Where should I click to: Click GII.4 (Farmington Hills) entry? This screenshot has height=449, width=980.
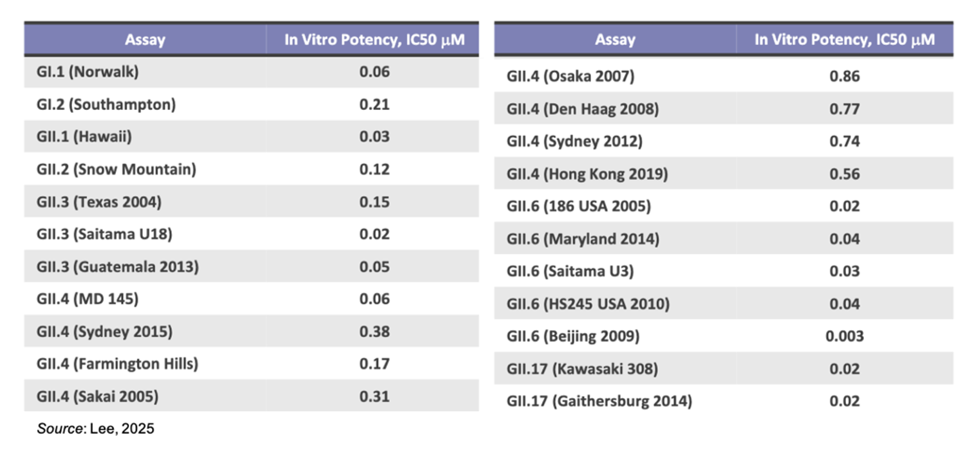[x=117, y=363]
